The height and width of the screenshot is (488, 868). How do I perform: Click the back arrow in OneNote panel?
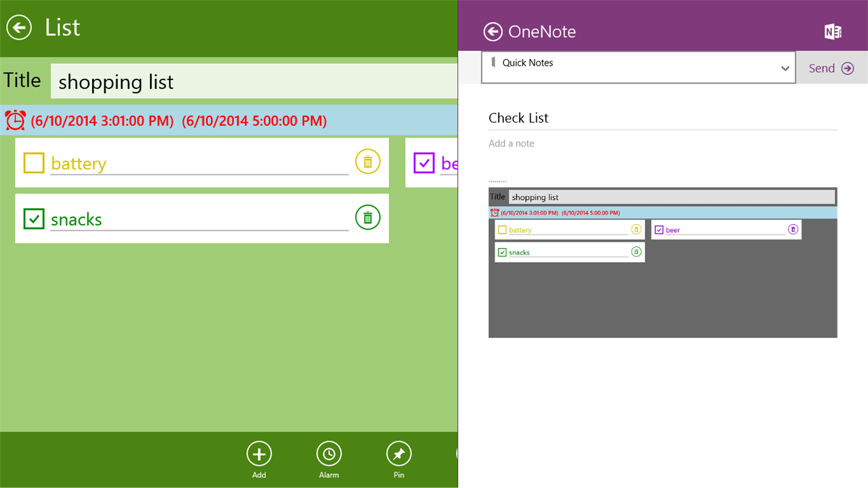point(492,32)
